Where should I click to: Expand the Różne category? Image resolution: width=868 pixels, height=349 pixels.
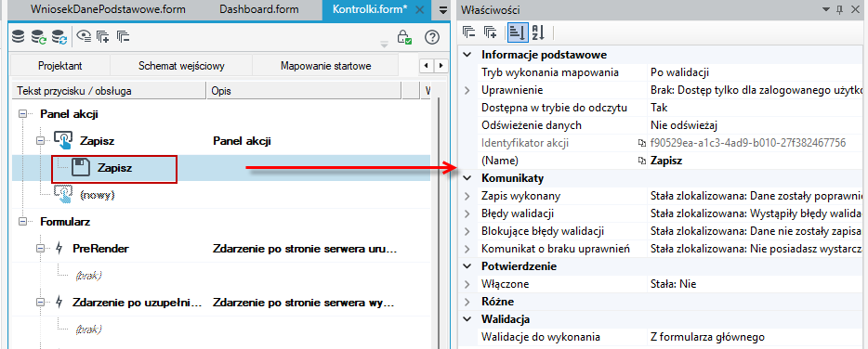click(467, 302)
